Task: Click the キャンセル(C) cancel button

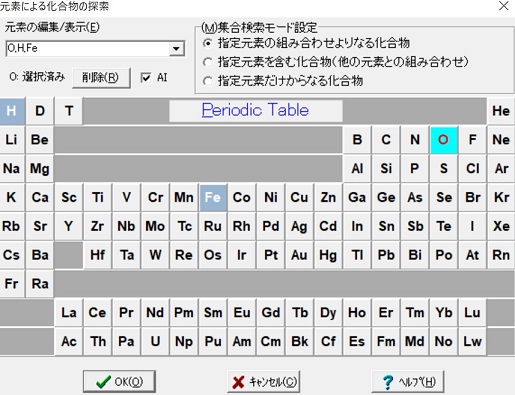Action: (264, 381)
